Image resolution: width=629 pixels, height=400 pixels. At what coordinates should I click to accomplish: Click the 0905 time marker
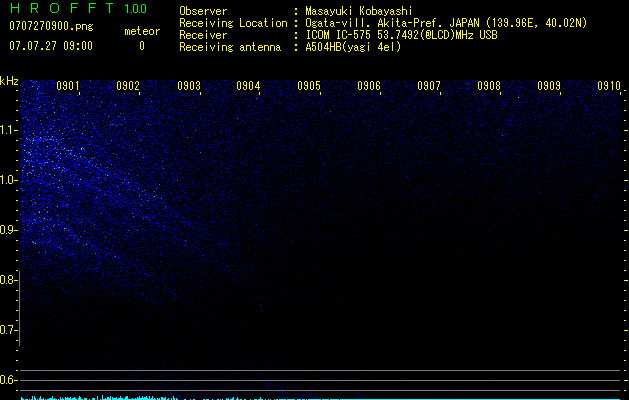click(309, 86)
